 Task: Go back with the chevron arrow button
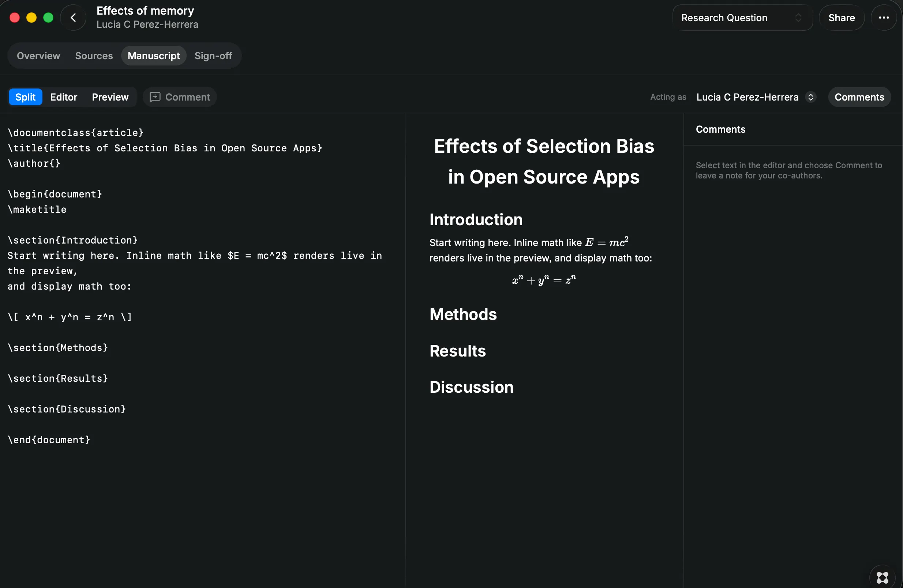(73, 18)
